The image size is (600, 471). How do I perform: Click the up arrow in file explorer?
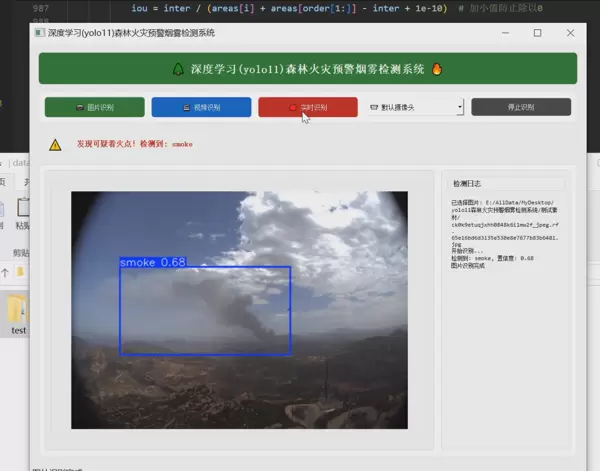pos(4,272)
